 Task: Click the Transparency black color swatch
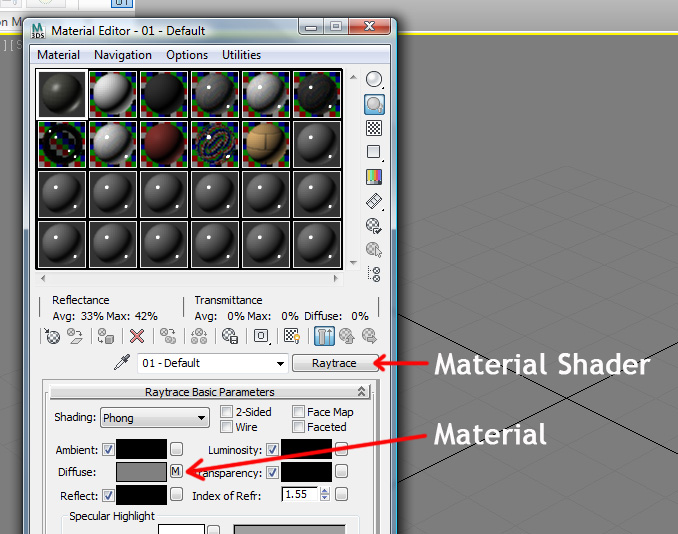(307, 472)
